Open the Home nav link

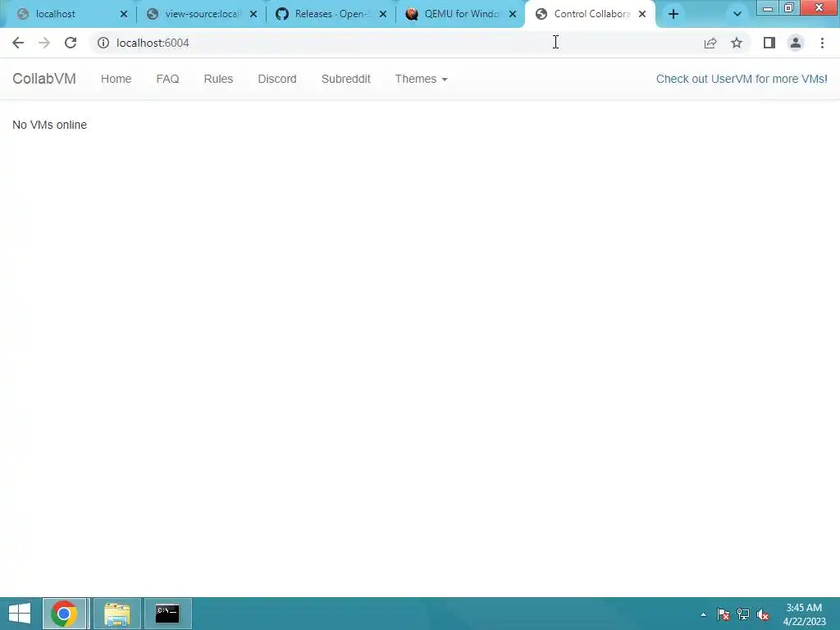pyautogui.click(x=116, y=79)
